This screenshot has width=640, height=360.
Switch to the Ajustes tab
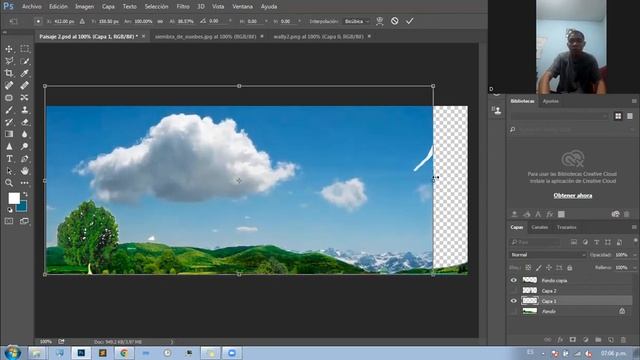[x=550, y=101]
